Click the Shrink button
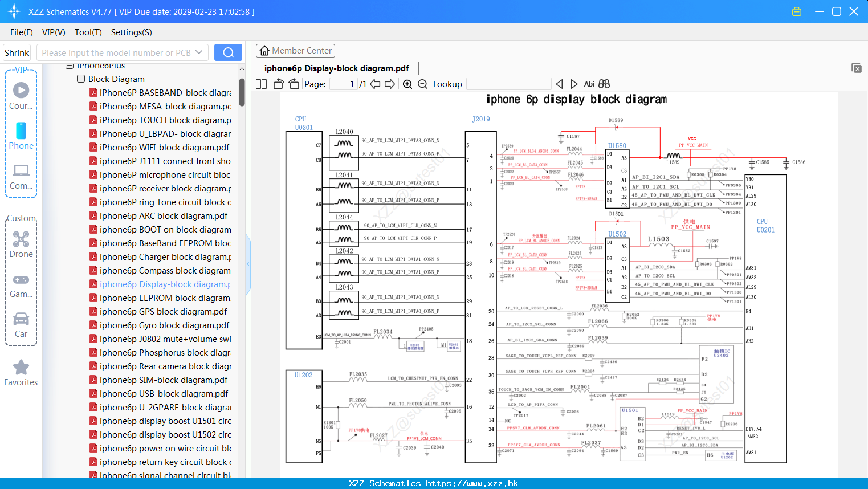 click(x=17, y=52)
